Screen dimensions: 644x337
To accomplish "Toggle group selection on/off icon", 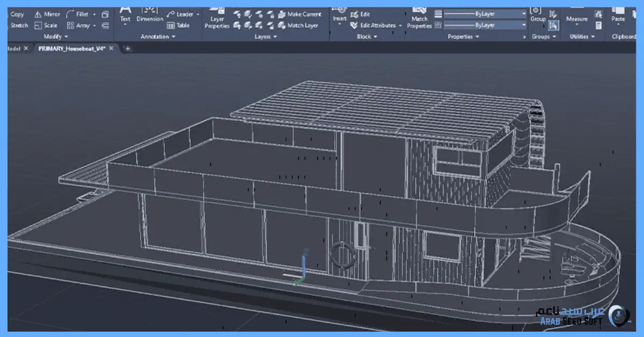I will tap(554, 25).
